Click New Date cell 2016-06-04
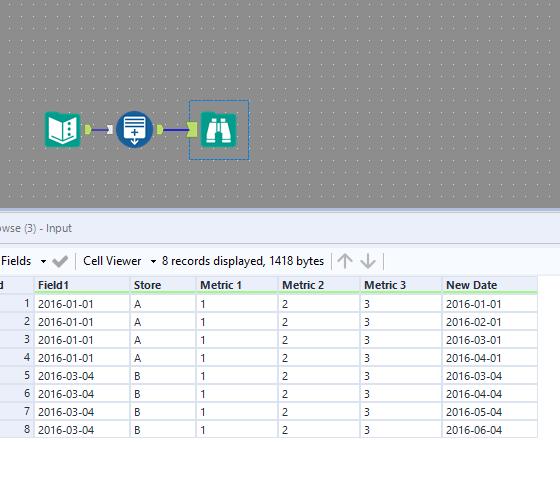 pyautogui.click(x=490, y=429)
